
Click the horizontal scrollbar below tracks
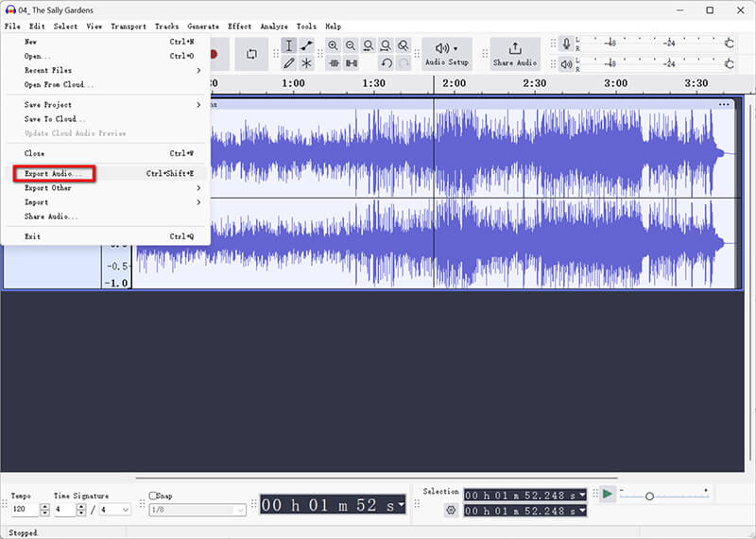pos(376,478)
